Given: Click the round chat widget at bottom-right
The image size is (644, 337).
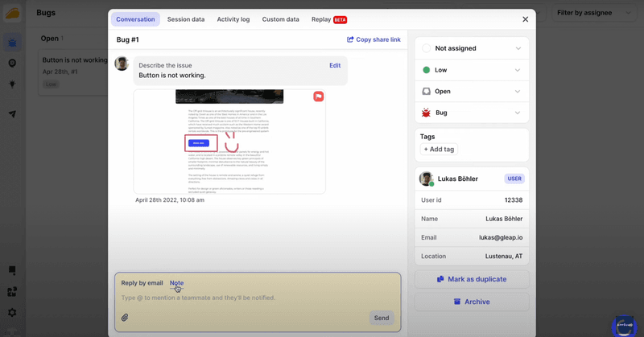Looking at the screenshot, I should (625, 326).
